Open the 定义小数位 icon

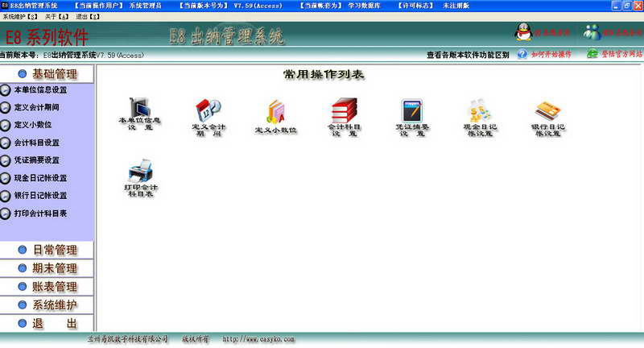point(276,110)
